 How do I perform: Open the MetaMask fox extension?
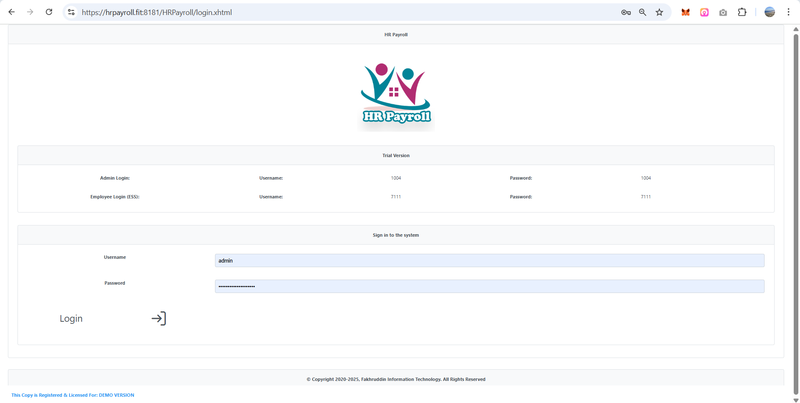[686, 12]
